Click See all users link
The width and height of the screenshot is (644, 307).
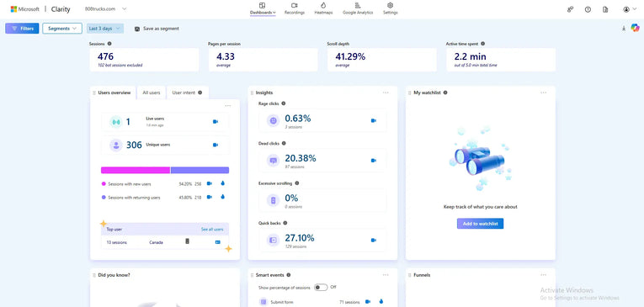coord(212,230)
